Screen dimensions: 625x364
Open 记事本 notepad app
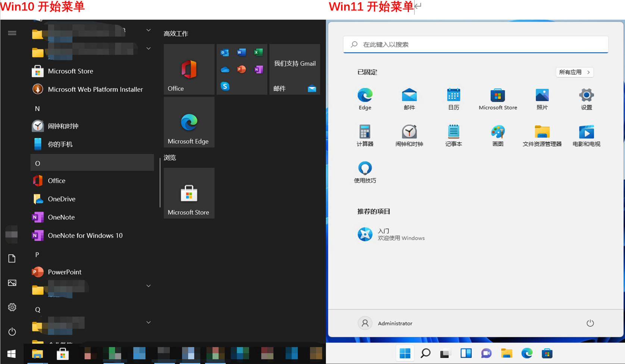pyautogui.click(x=453, y=135)
